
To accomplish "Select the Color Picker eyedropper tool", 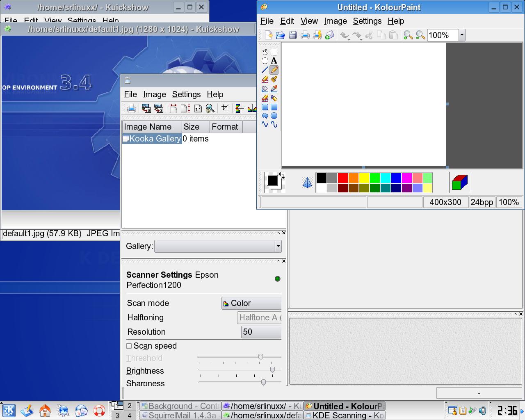I will point(274,89).
